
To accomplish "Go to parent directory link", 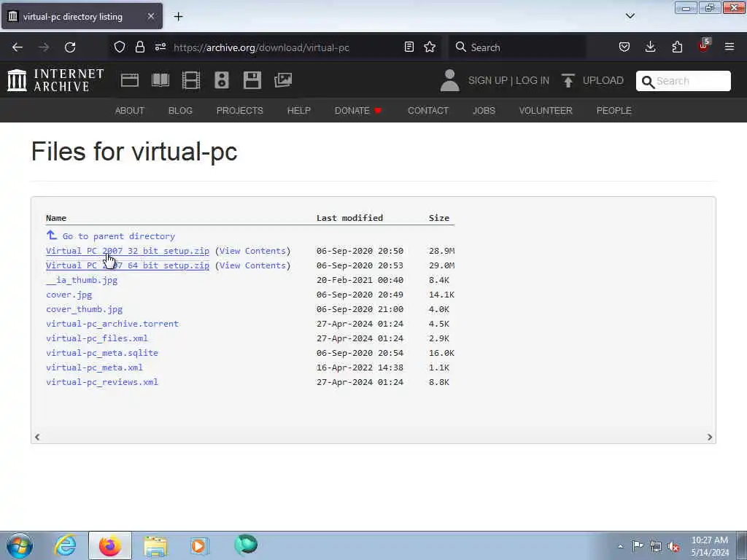I will [111, 236].
